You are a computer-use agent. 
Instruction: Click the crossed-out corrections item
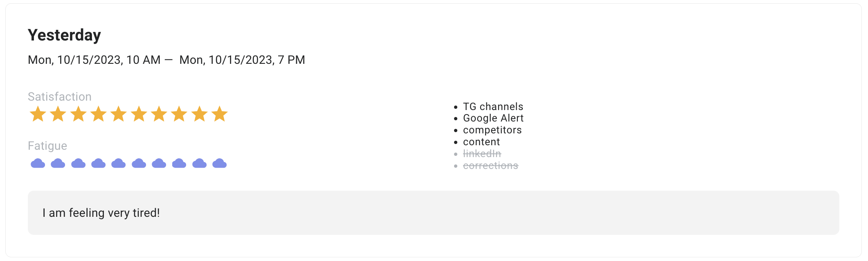coord(490,166)
